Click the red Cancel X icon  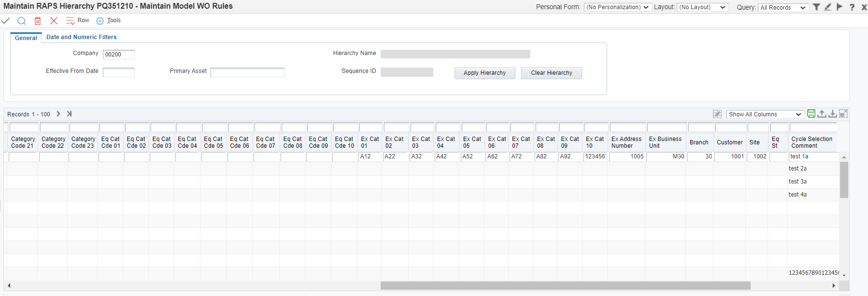(x=54, y=21)
